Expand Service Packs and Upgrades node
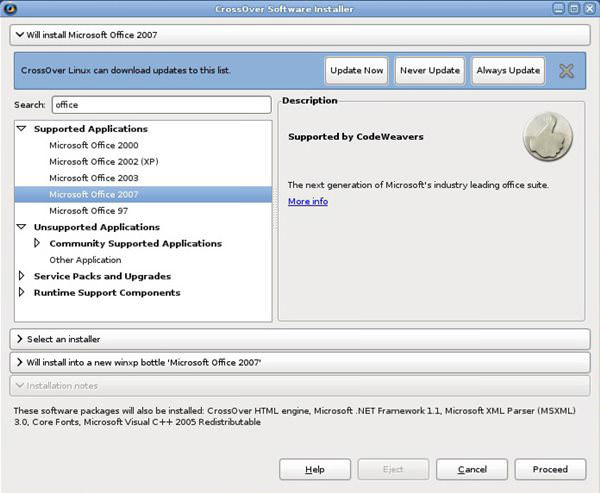600x493 pixels. point(21,276)
